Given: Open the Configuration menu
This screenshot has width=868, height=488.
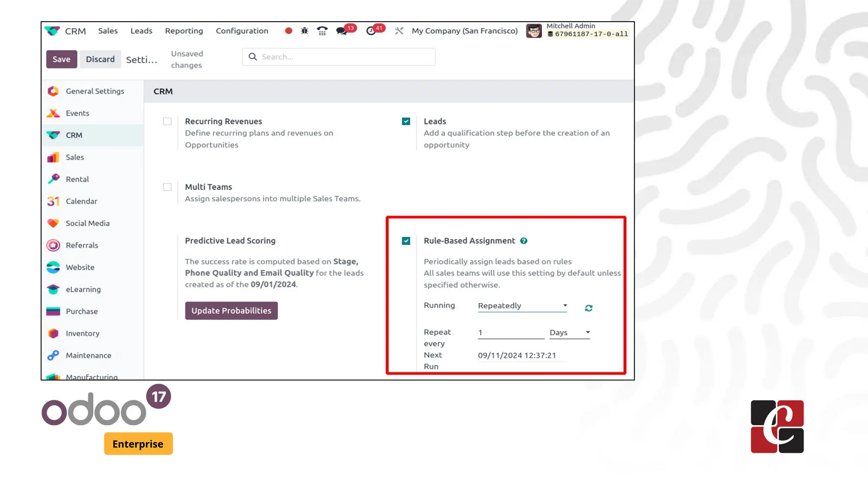Looking at the screenshot, I should (x=242, y=31).
